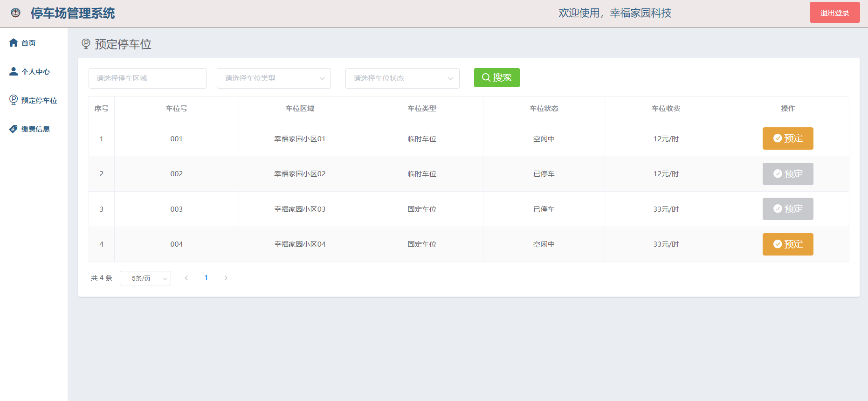Click disabled 预定 button for space 002

click(788, 174)
